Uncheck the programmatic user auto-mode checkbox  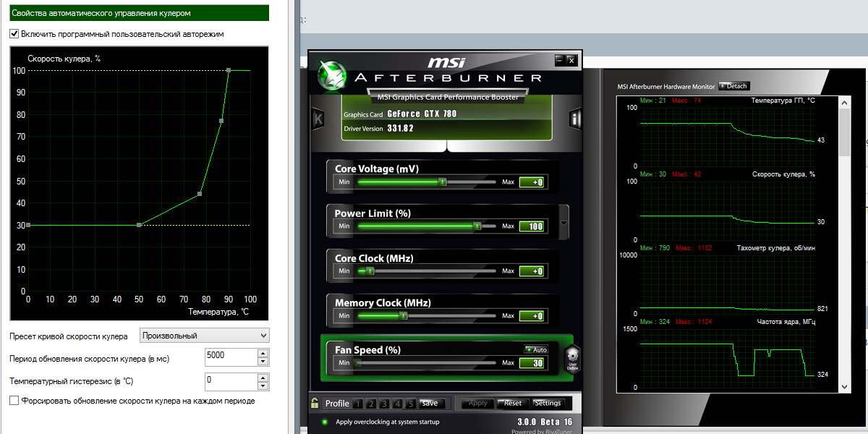click(14, 33)
